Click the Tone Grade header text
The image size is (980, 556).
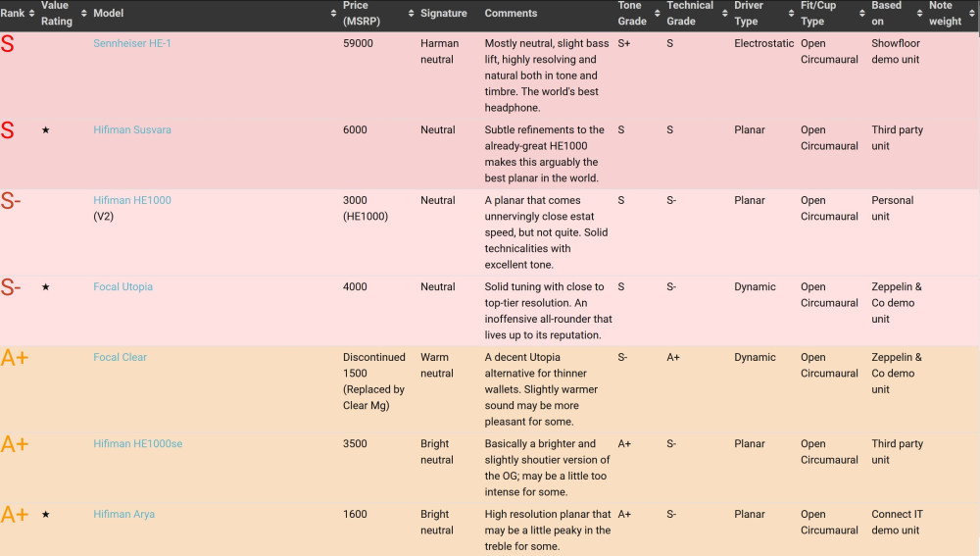click(x=632, y=13)
